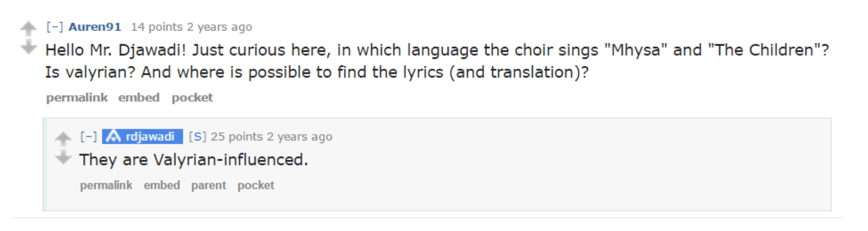Click timestamp on Auren91's comment
This screenshot has height=231, width=868.
coord(219,27)
